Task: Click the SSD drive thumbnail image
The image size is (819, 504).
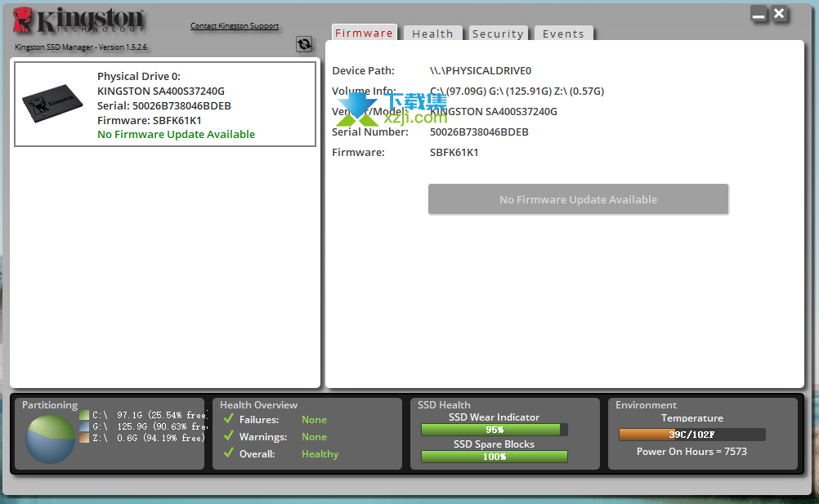Action: [x=53, y=105]
